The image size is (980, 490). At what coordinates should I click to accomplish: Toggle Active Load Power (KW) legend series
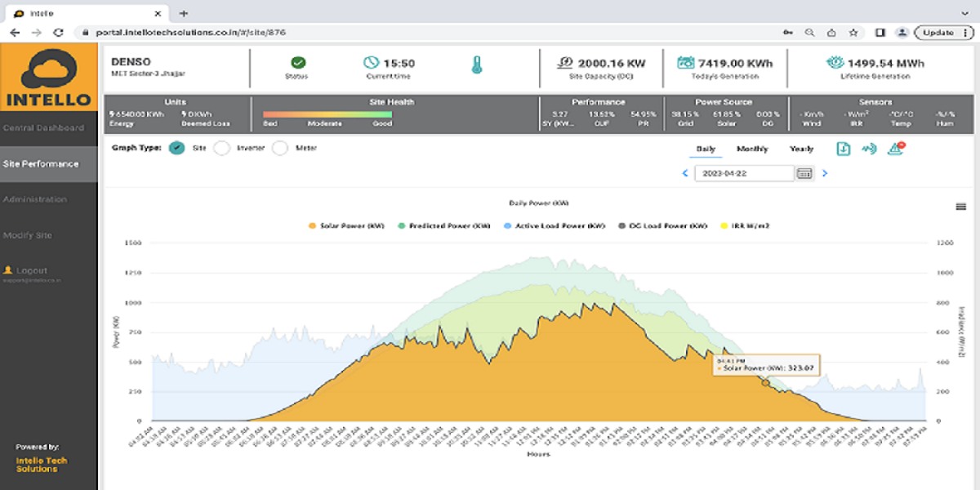[555, 225]
